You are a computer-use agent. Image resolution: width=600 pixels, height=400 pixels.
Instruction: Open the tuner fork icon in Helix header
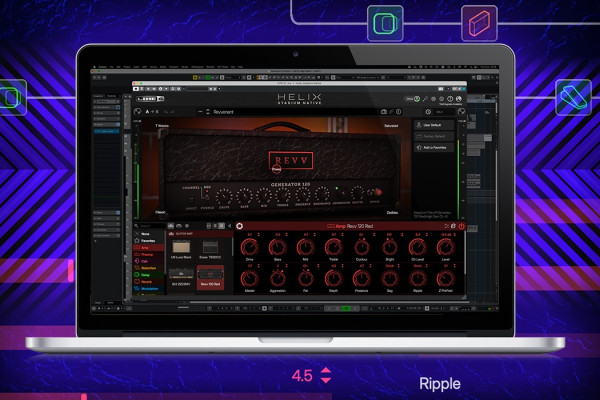[425, 99]
